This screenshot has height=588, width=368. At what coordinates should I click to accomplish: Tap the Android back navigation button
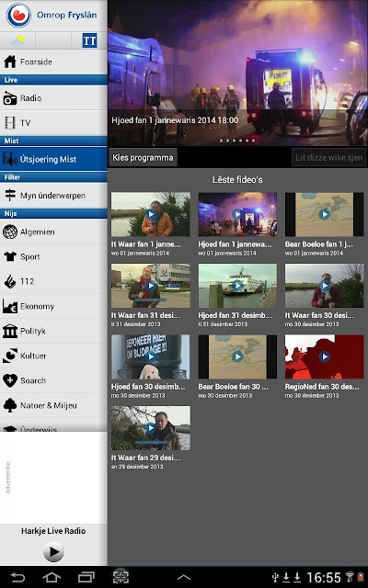(x=17, y=577)
